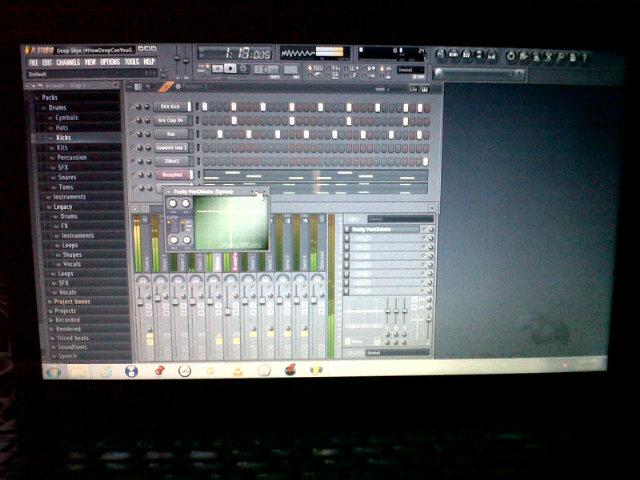Select the pink pad channel button
The height and width of the screenshot is (480, 640).
pos(173,175)
